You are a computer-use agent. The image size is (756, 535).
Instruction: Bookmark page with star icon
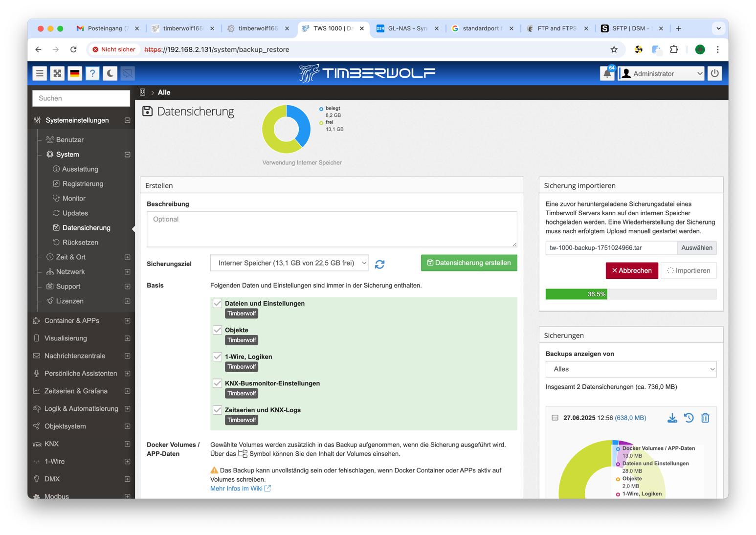[614, 49]
